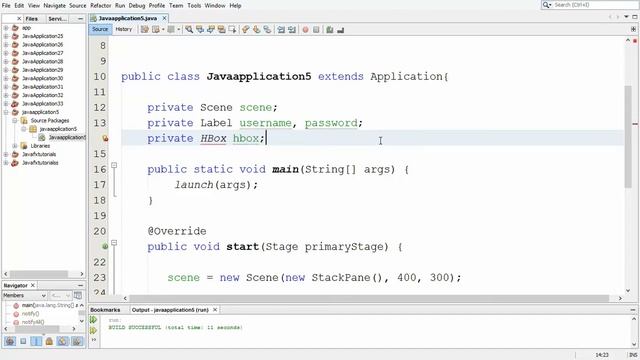Expand the app project node
Screen dimensions: 640x360
point(6,28)
